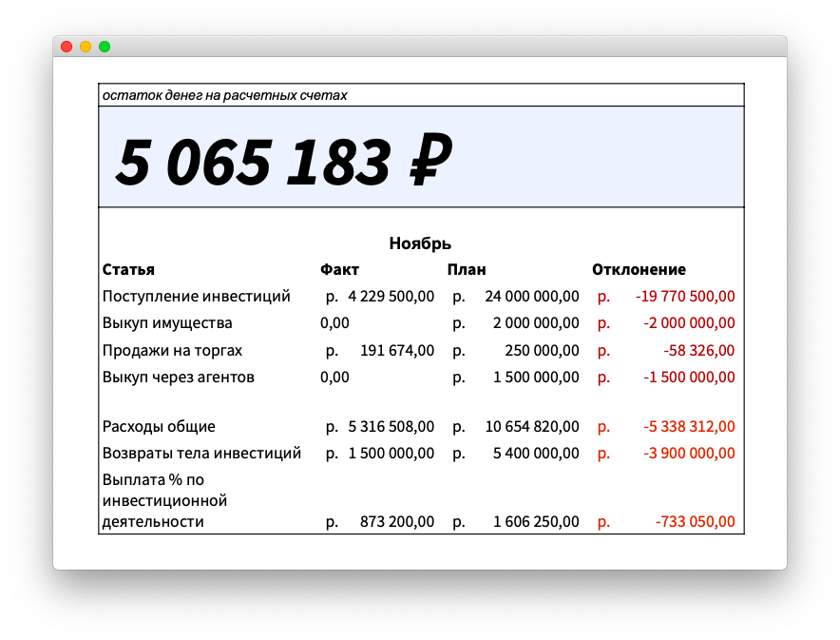Click the 5 065 183 ₽ balance figure
Screen dimensions: 840x640
point(282,160)
